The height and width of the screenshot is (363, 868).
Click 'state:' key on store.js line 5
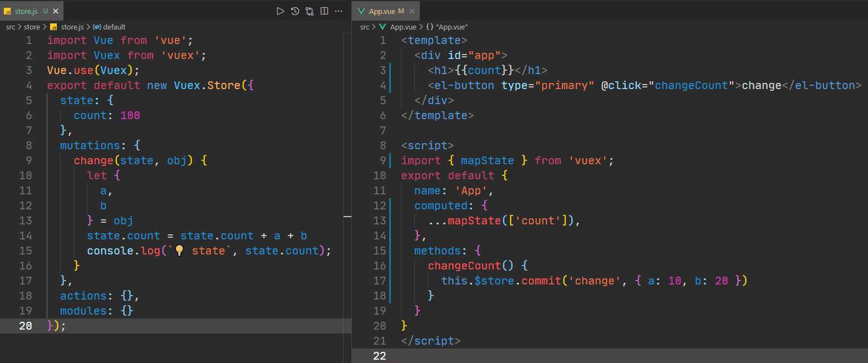80,100
